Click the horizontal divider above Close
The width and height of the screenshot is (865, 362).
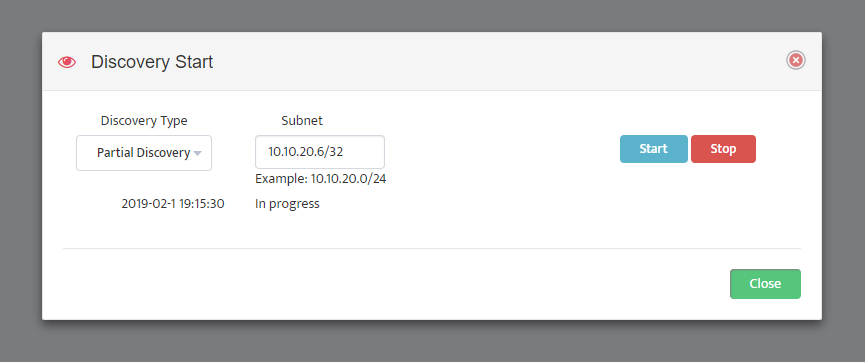pyautogui.click(x=432, y=248)
